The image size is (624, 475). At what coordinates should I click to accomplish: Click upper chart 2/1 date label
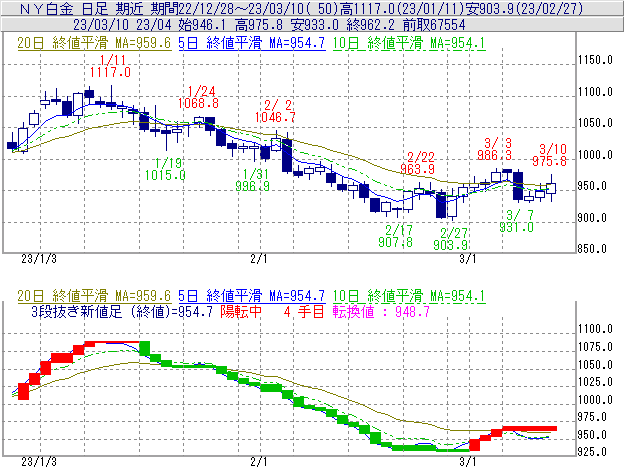click(259, 259)
